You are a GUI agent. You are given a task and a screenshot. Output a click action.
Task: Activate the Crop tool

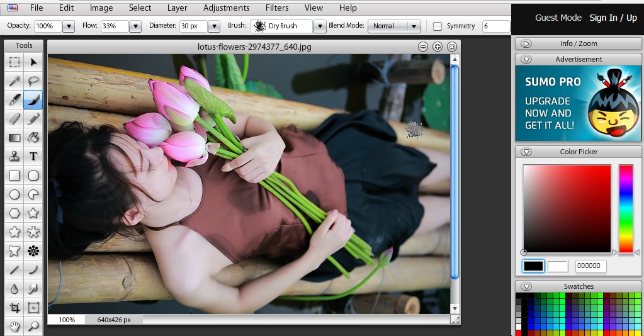[x=14, y=308]
